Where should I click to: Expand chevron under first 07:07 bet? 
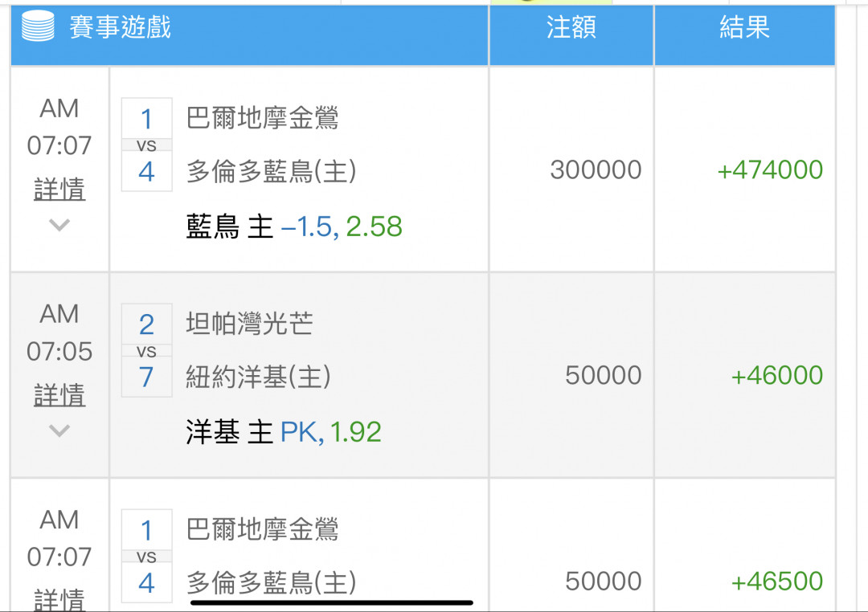tap(59, 225)
